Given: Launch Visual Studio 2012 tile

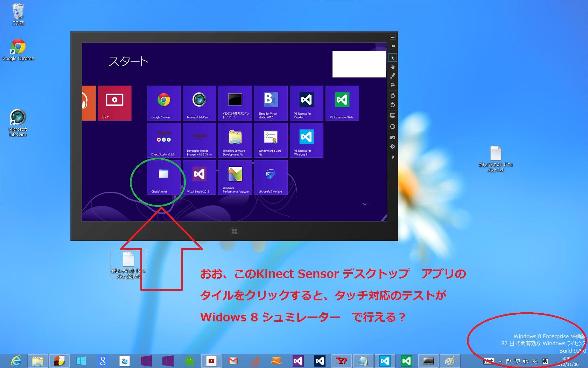Looking at the screenshot, I should [199, 177].
